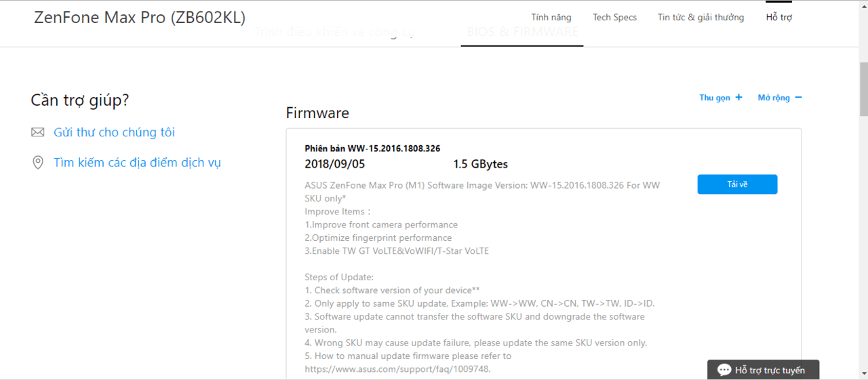Click '1.Improve front camera performance' line
Viewport: 868px width, 380px height.
[x=381, y=225]
